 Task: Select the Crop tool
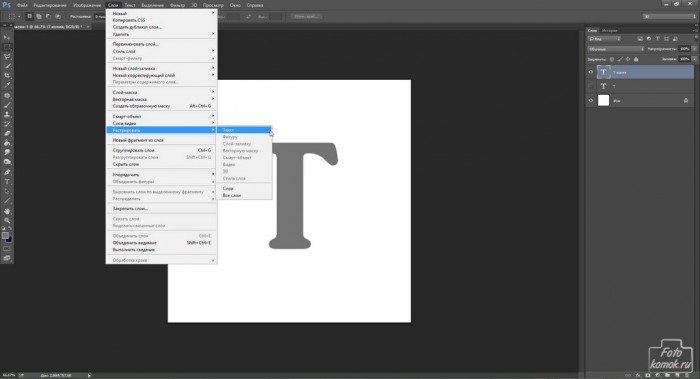coord(7,76)
